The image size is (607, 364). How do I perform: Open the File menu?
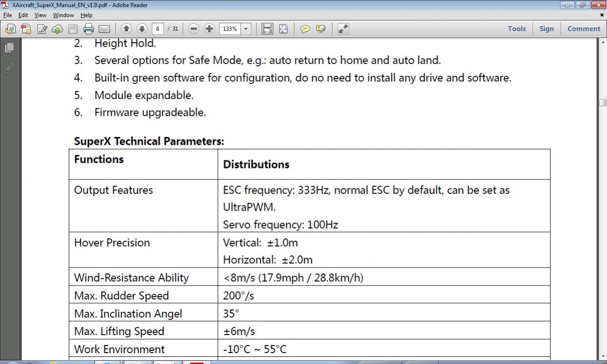(8, 15)
